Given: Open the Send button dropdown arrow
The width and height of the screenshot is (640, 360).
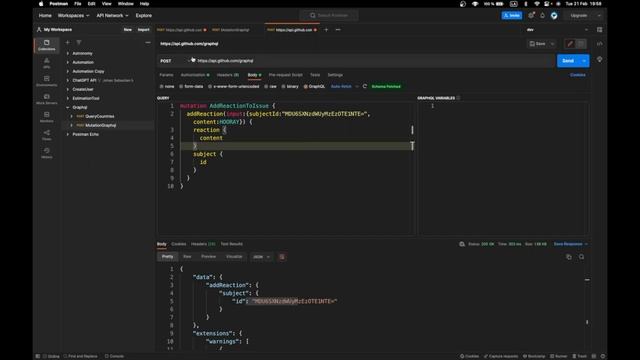Looking at the screenshot, I should 584,61.
